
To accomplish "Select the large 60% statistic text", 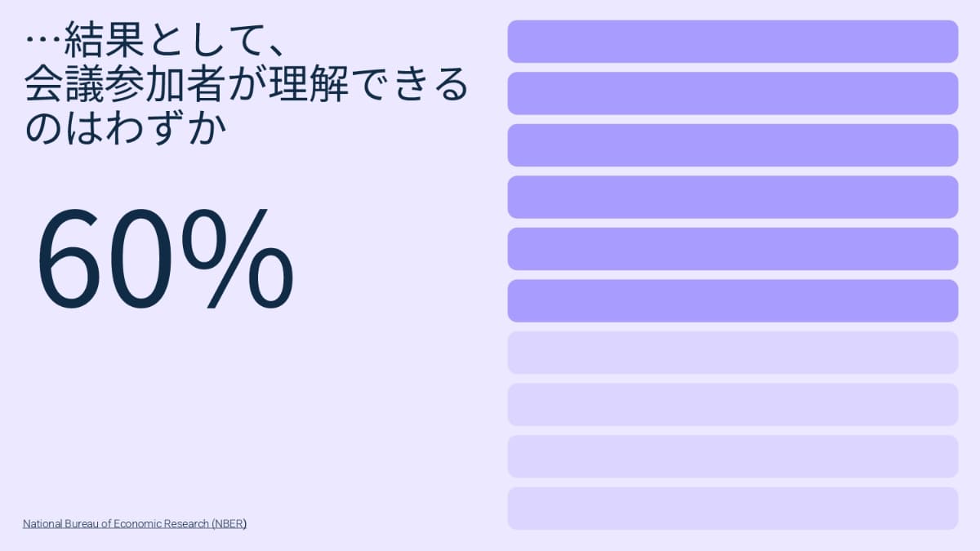I will click(x=165, y=257).
